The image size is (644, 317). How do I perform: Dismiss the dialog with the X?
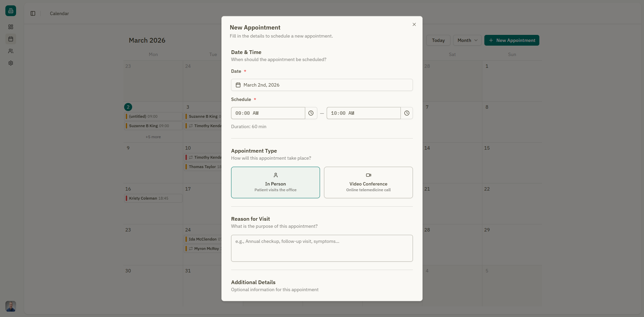(414, 24)
